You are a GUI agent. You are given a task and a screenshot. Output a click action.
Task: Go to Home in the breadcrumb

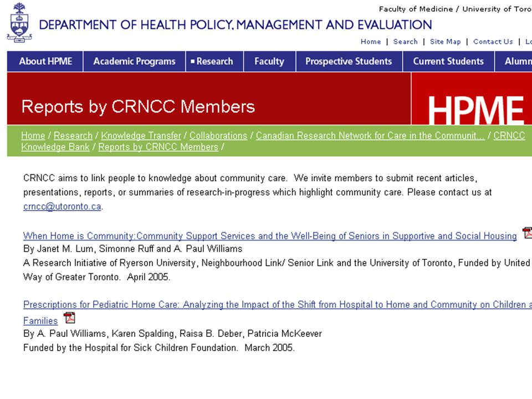[x=33, y=136]
